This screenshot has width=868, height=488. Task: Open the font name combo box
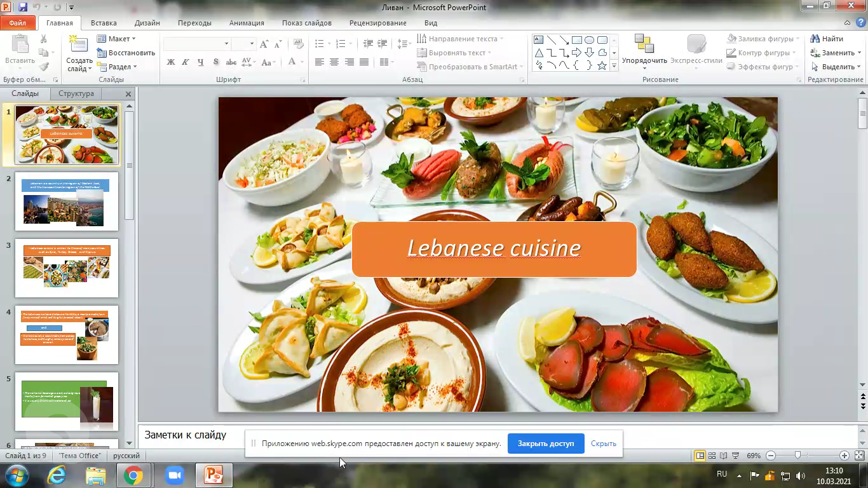[196, 44]
